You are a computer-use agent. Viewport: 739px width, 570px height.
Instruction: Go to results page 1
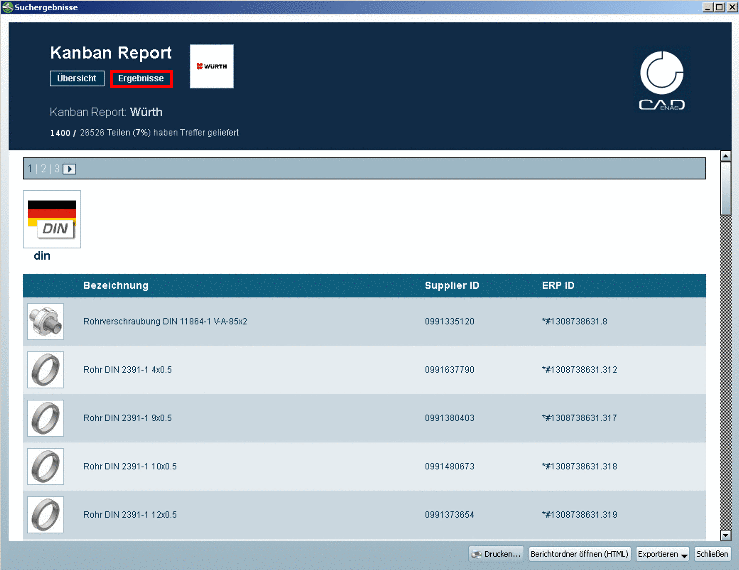[x=30, y=168]
